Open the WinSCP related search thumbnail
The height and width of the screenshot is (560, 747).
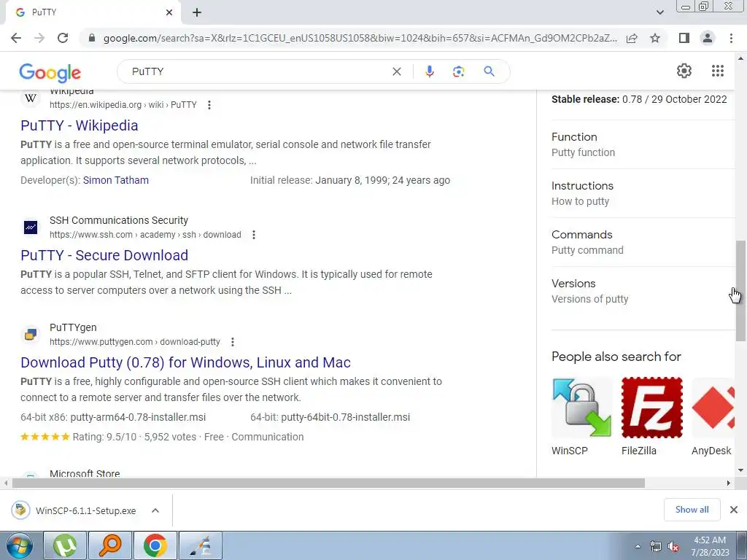click(x=581, y=408)
